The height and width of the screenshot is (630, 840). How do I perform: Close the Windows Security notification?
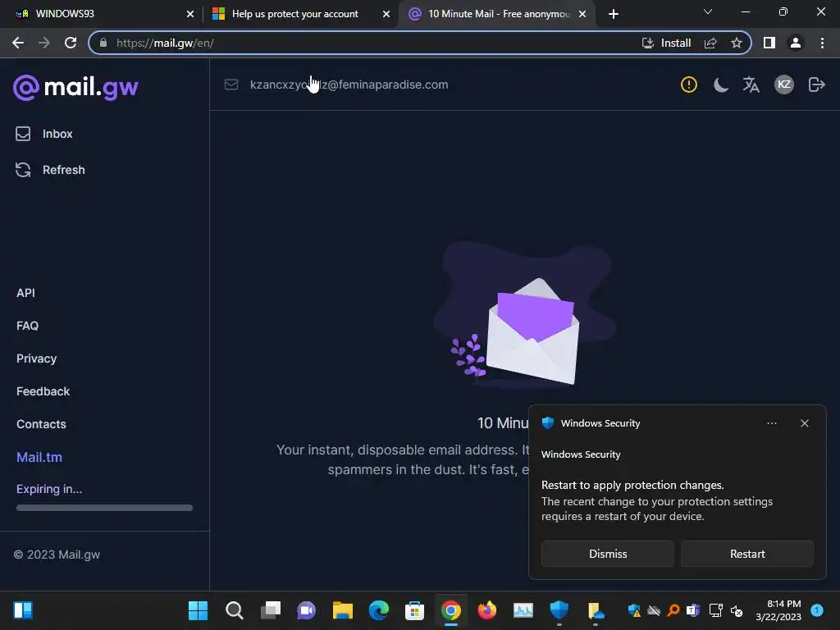click(x=805, y=423)
